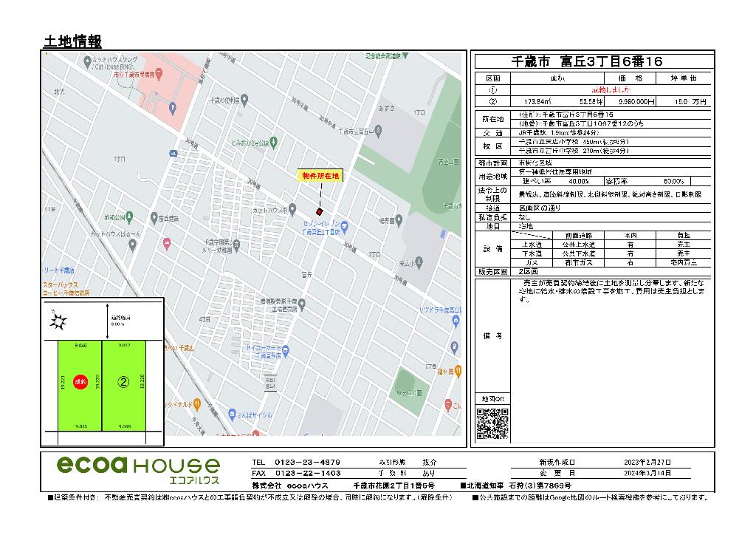Click the 土地情報 page heading
The height and width of the screenshot is (535, 756).
(x=72, y=41)
